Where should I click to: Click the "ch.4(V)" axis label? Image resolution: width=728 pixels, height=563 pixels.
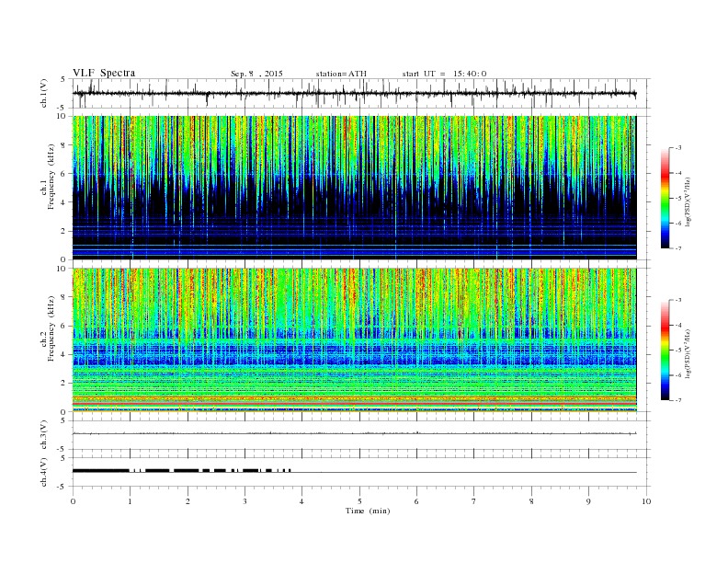(44, 472)
